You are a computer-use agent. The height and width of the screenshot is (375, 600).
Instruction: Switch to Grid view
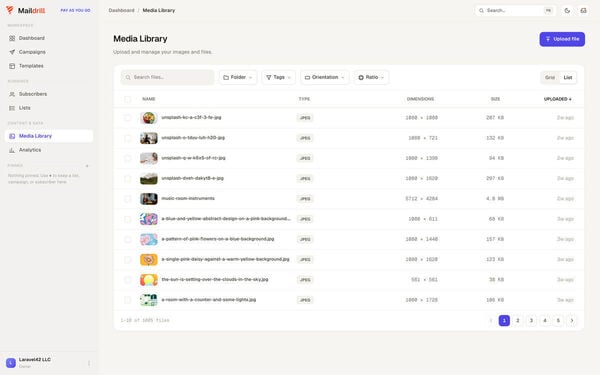coord(550,78)
